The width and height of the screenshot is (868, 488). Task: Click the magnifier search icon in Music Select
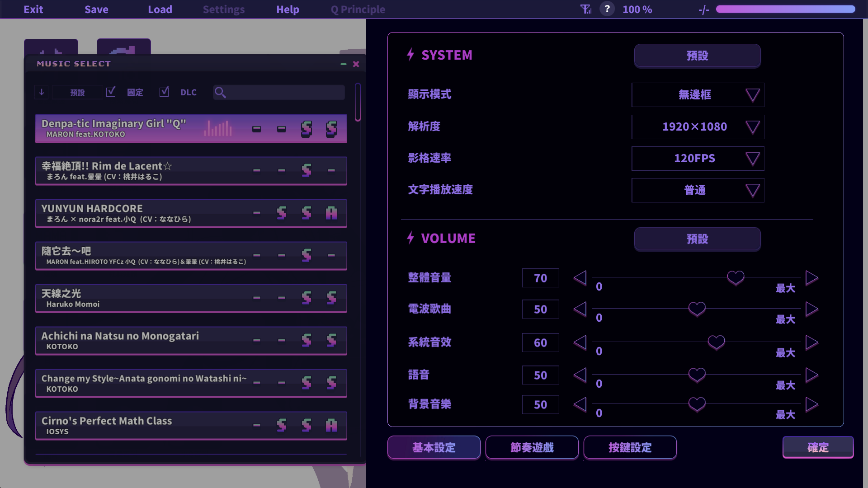[220, 93]
